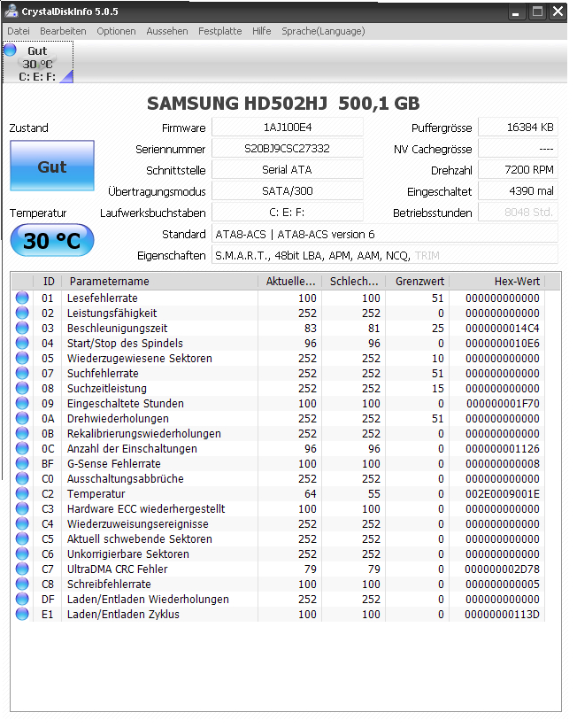Screen dimensions: 577x728
Task: Click the status orb for Drehwiederholungen
Action: [x=22, y=418]
